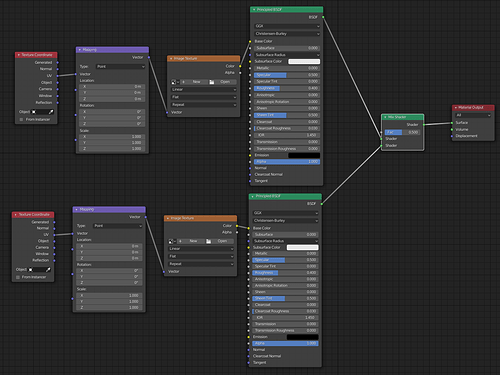Click the Generated output socket of lower Texture Coordinate

pyautogui.click(x=54, y=222)
